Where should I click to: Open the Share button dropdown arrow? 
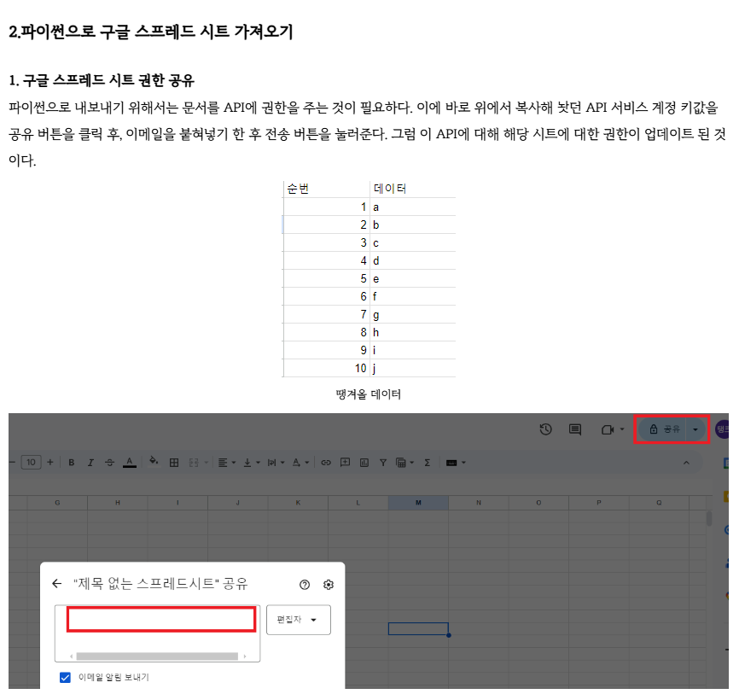point(695,430)
